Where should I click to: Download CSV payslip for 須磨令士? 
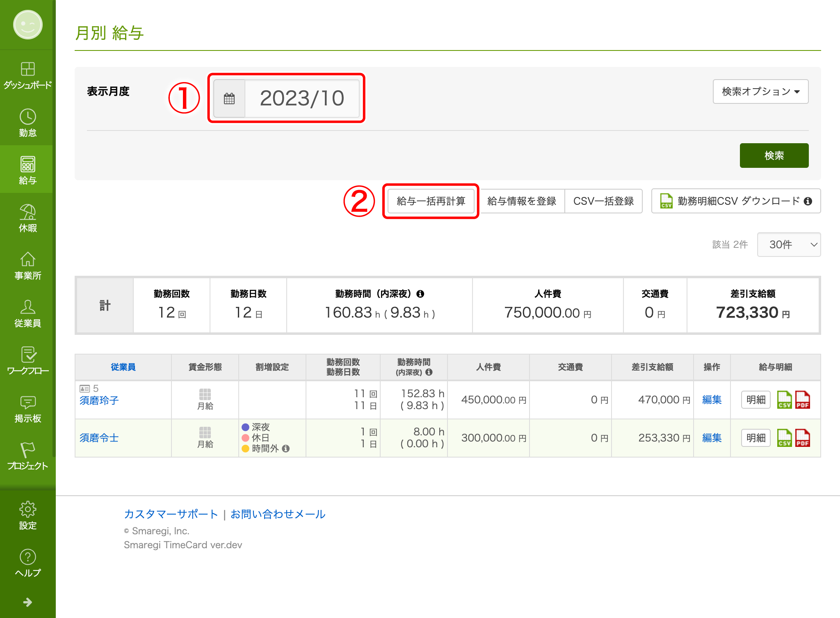click(x=784, y=438)
